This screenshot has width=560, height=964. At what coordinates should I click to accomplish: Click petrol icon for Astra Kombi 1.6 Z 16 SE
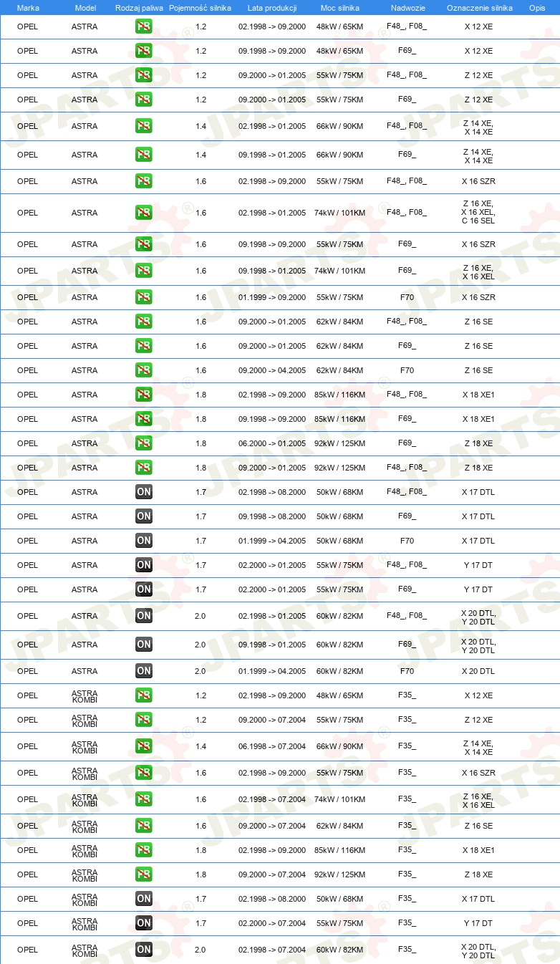pyautogui.click(x=143, y=826)
